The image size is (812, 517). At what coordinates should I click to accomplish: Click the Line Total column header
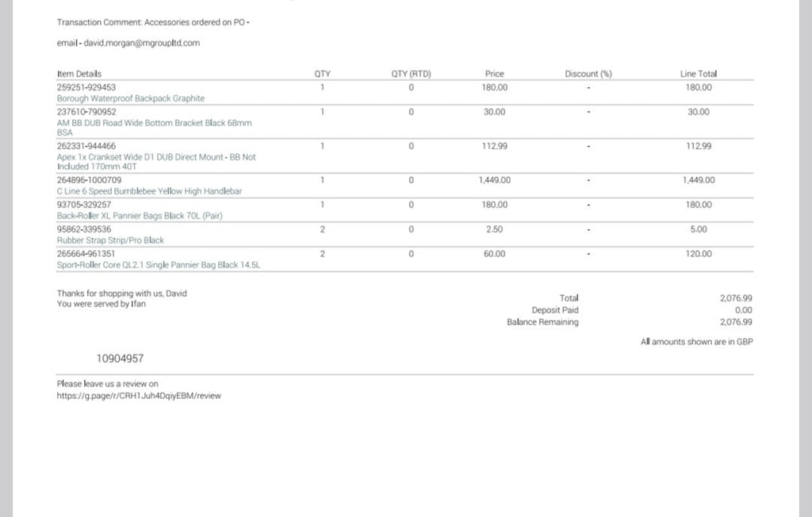point(698,74)
